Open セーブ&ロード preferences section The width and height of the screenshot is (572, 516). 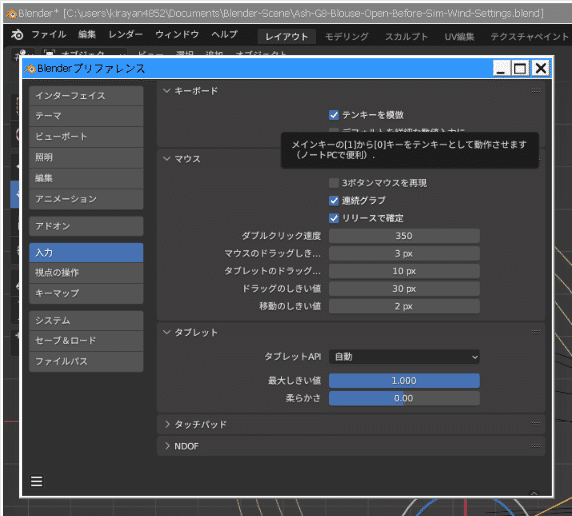86,341
